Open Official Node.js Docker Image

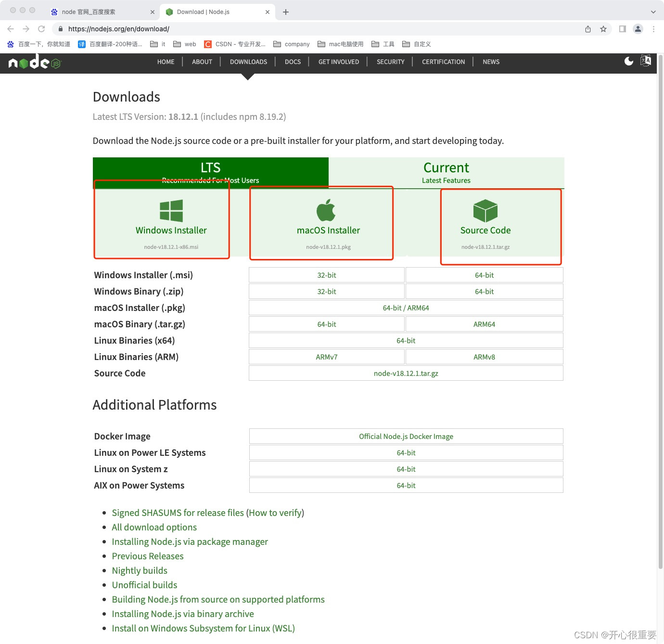click(406, 437)
